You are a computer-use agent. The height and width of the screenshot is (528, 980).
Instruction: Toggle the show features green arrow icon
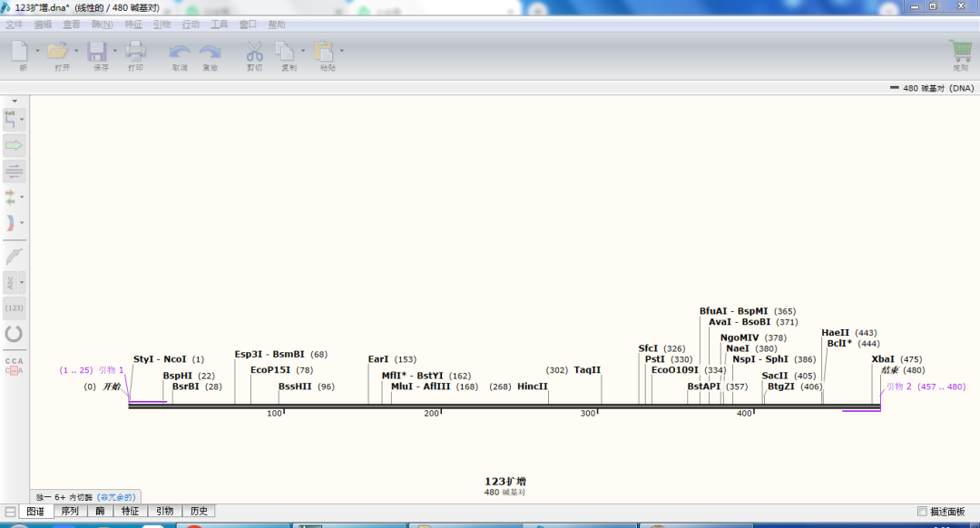click(14, 145)
